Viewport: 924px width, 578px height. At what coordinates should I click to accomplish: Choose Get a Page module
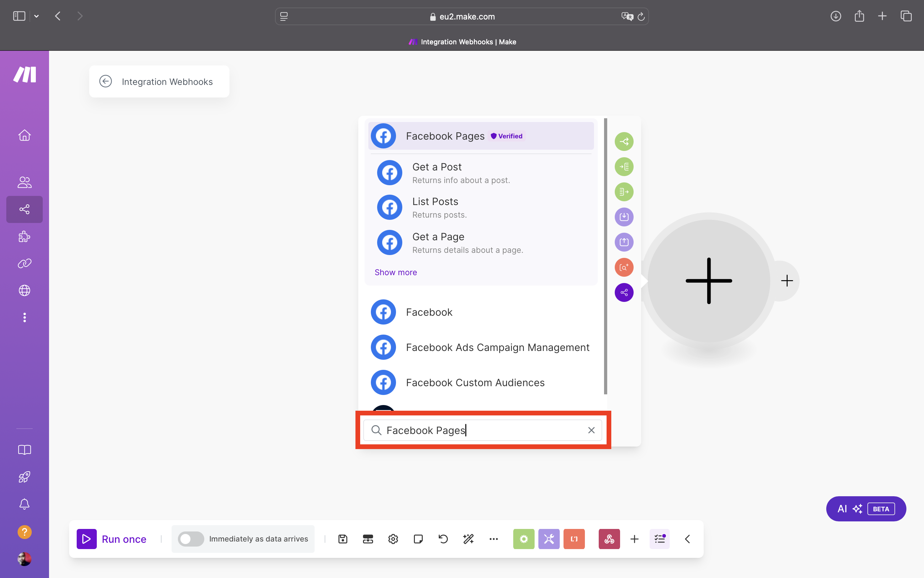click(x=481, y=243)
